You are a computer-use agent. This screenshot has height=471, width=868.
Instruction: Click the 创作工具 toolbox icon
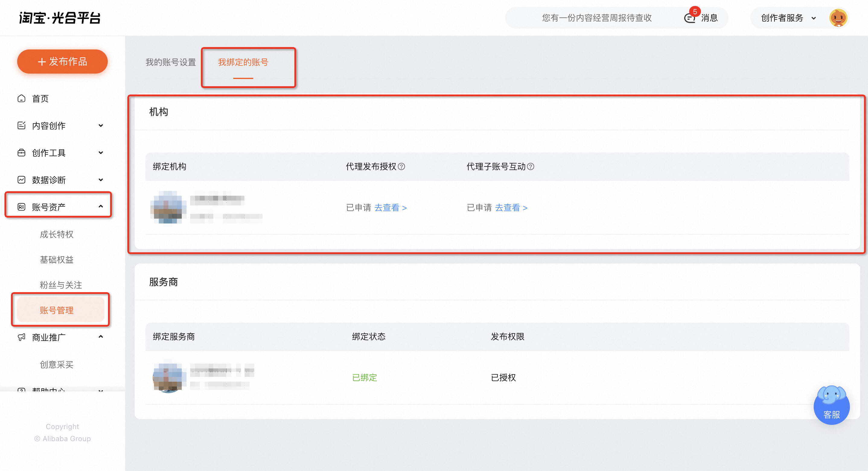21,153
